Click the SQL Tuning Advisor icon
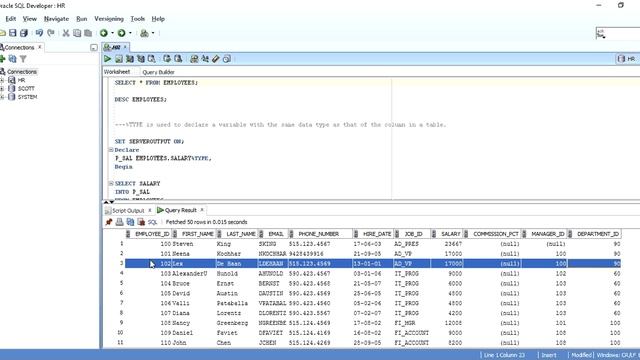640x360 pixels. (x=151, y=59)
